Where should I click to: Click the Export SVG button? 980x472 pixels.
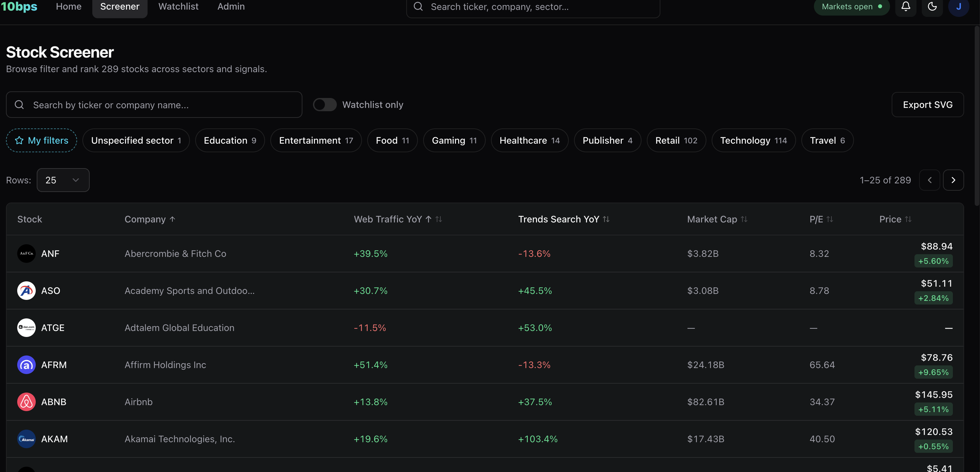[x=927, y=105]
